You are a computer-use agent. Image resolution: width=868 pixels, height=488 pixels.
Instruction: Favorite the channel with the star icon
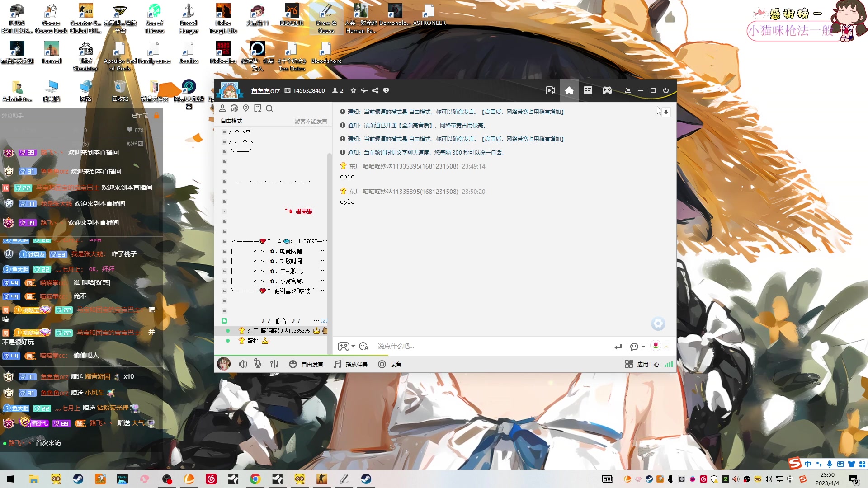click(354, 90)
